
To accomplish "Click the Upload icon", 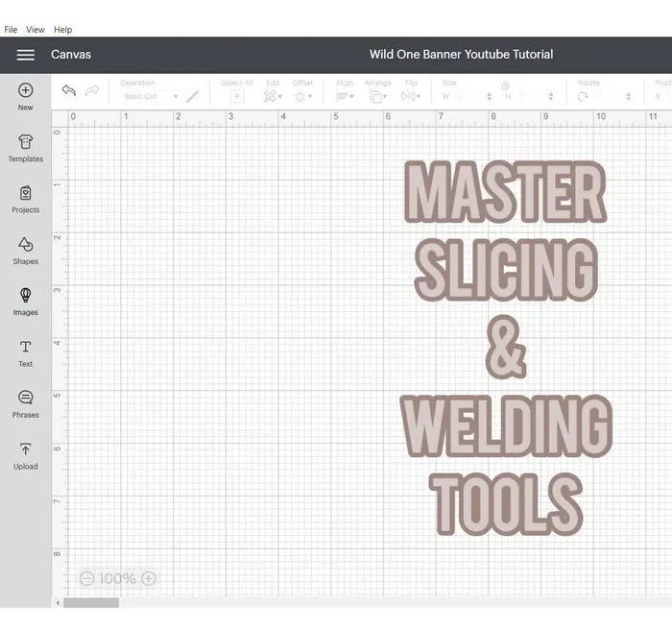I will click(x=26, y=449).
